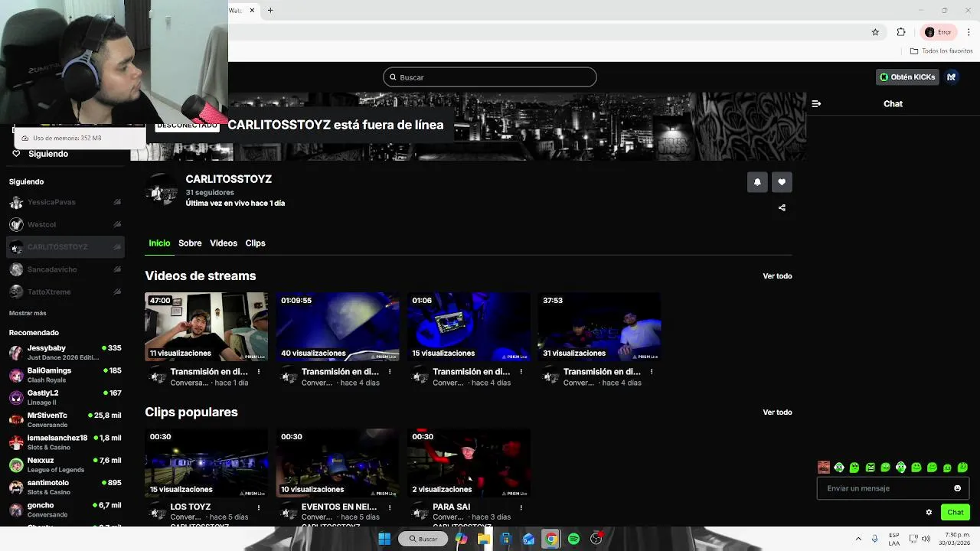Switch to the Sobre tab
Screen dimensions: 980x551
(x=190, y=243)
